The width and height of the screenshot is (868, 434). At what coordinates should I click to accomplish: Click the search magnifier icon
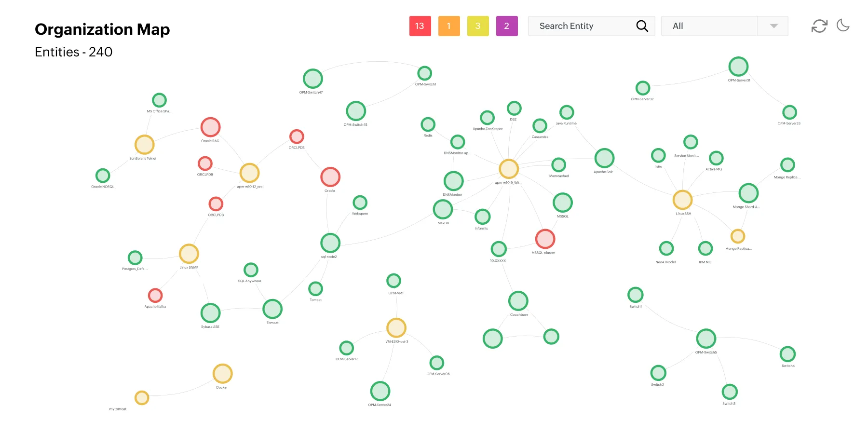(x=642, y=26)
